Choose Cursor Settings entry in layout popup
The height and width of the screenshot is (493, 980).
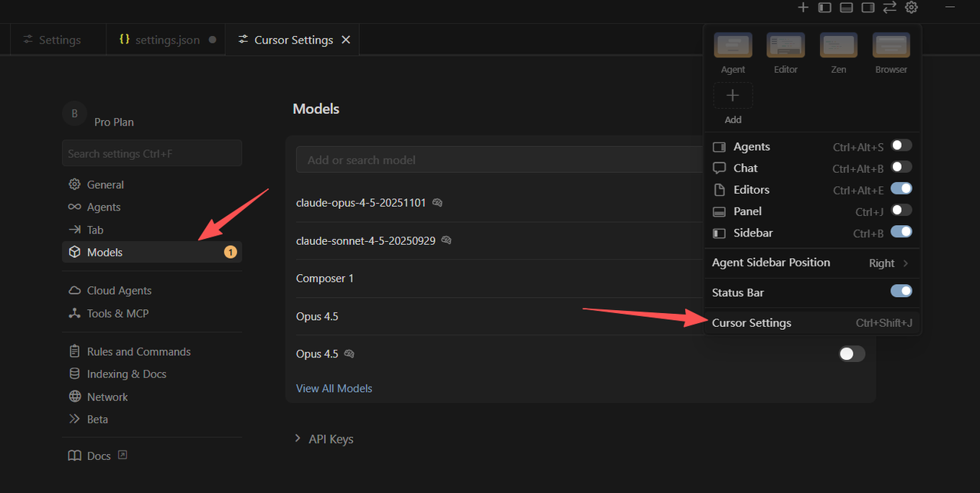(812, 323)
